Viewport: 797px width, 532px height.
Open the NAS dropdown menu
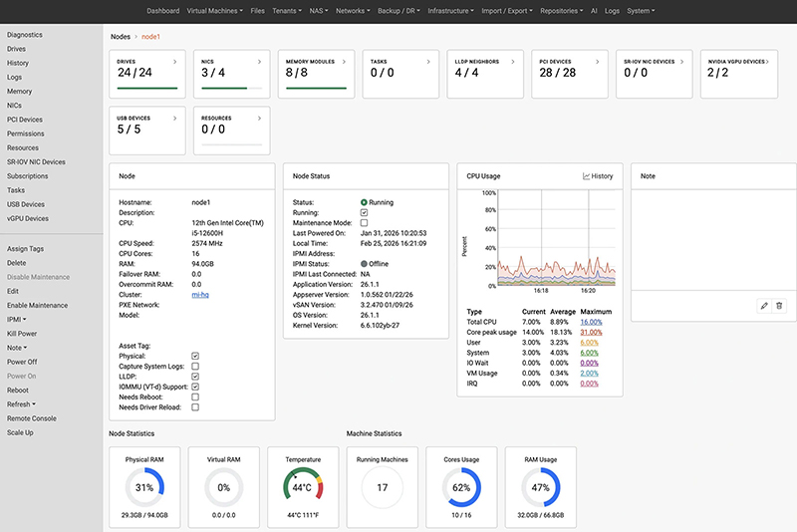click(319, 11)
